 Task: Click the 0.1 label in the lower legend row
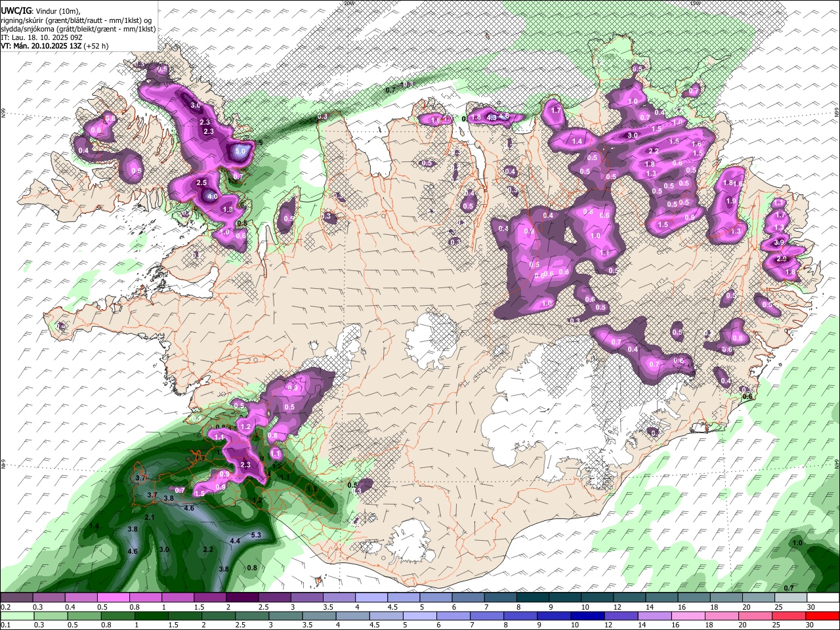6,625
